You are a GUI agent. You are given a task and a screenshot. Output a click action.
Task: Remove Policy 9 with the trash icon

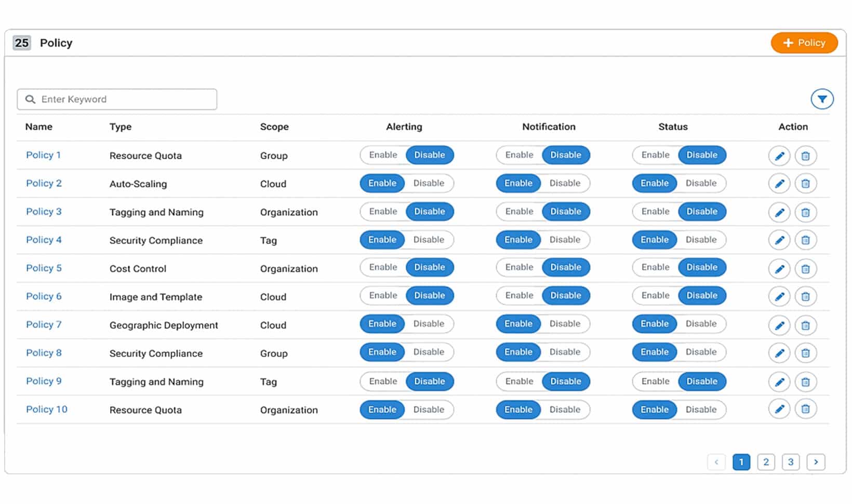[805, 382]
